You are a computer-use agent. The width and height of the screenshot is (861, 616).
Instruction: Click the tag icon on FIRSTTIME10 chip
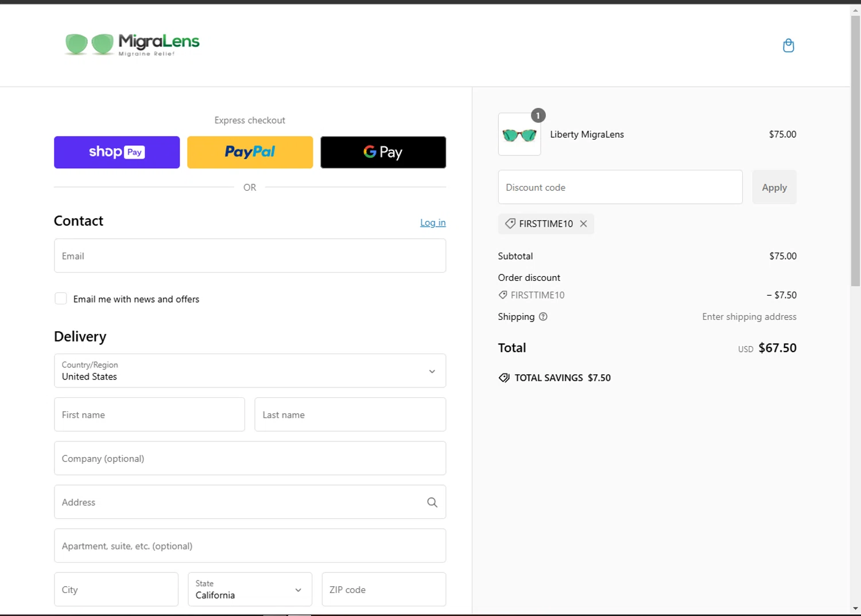coord(510,223)
